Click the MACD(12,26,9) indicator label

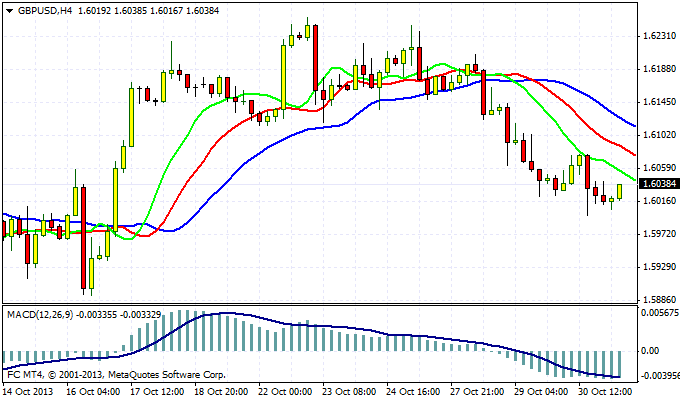coord(40,315)
